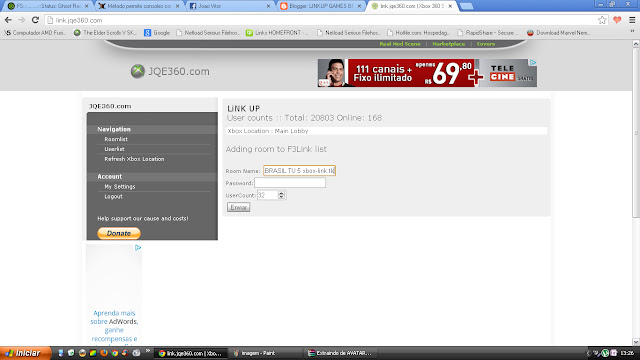Screen dimensions: 640x360
Task: Open My Settings under Account
Action: pyautogui.click(x=120, y=187)
